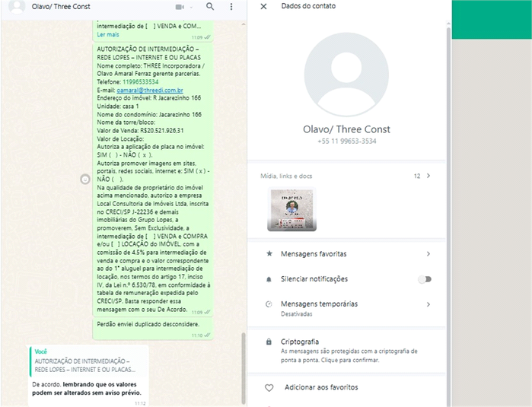This screenshot has width=532, height=407.
Task: Open the large contact profile picture
Action: coord(346,75)
